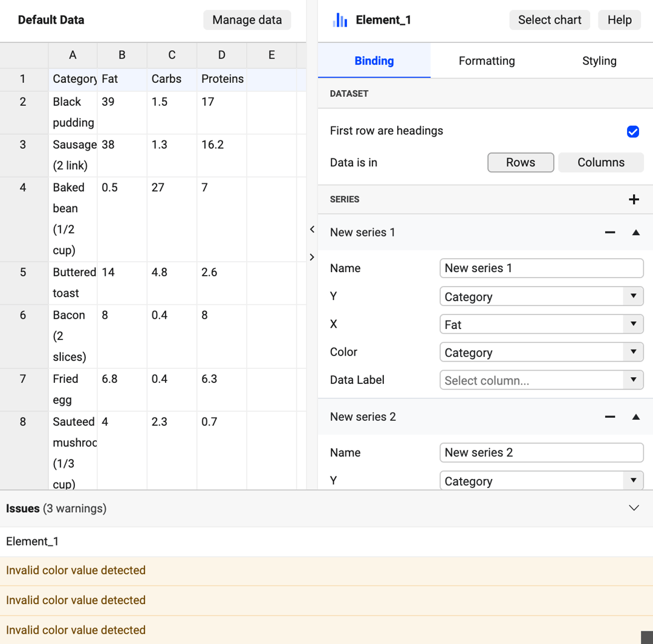Collapse New series 1 triangle

point(635,232)
